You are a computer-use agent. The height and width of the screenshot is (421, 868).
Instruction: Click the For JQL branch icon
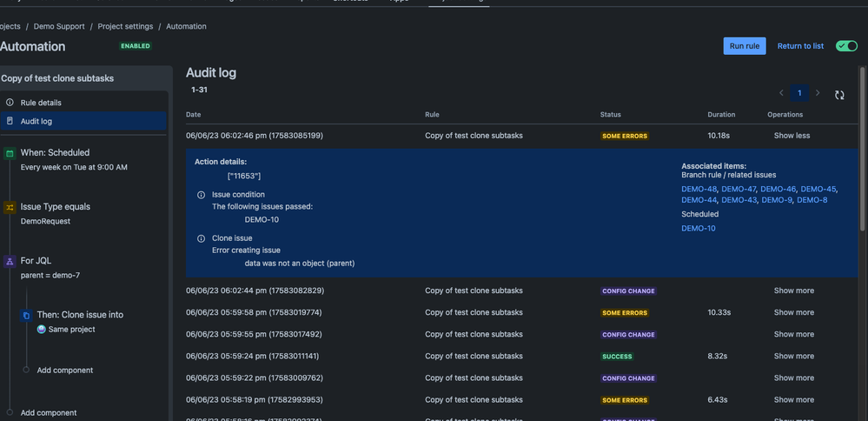10,262
